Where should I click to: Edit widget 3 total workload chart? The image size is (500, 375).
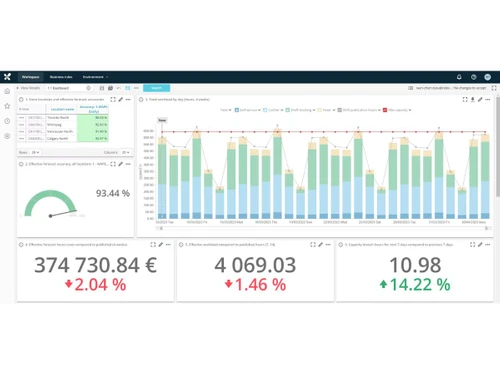coord(480,99)
